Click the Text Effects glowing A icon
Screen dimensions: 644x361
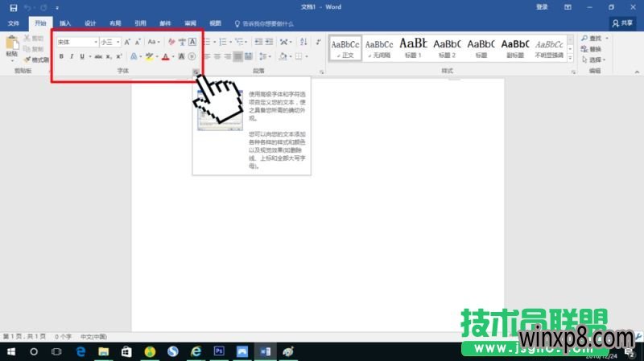click(x=134, y=56)
